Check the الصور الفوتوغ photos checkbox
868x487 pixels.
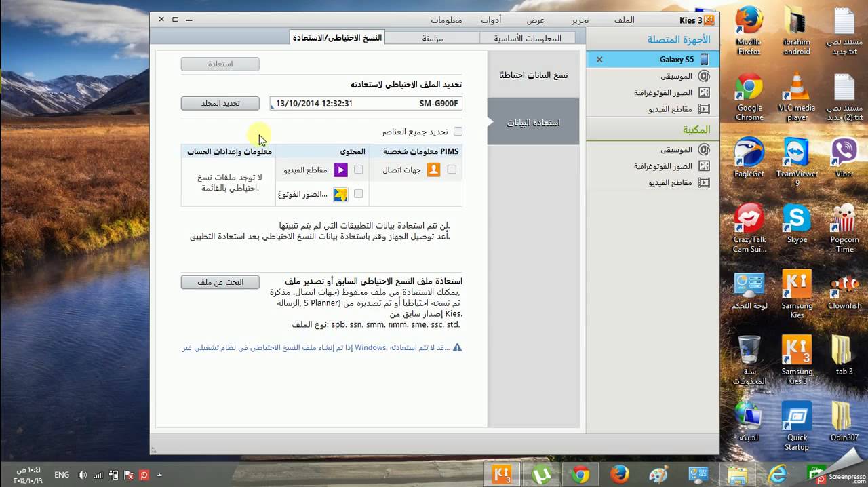359,194
